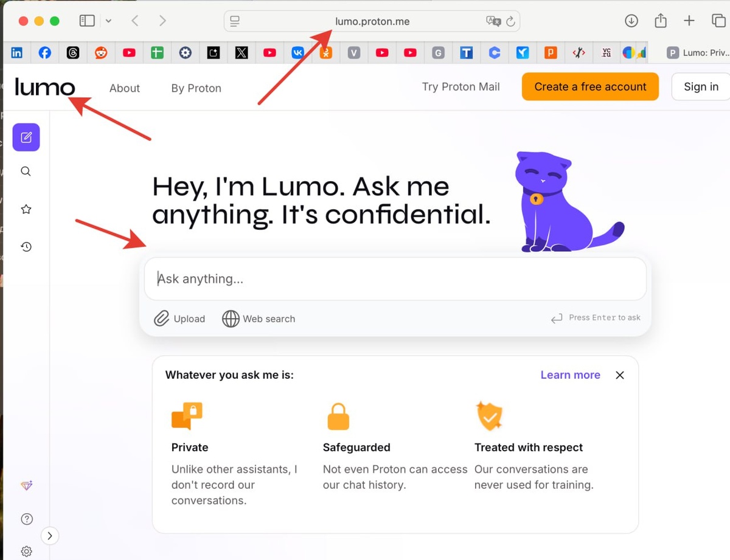730x560 pixels.
Task: Open the Reddit pinned tab
Action: click(x=101, y=53)
